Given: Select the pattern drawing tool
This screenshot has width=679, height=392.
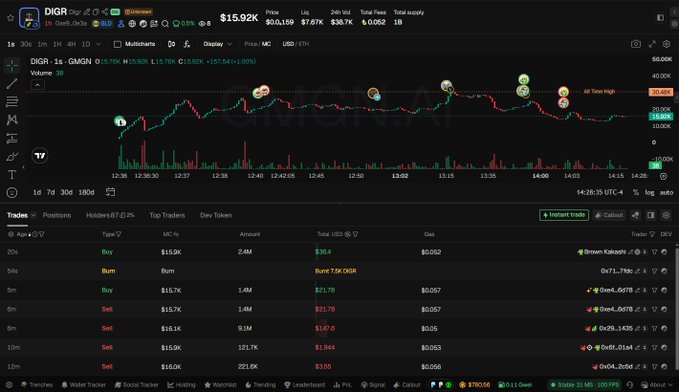Looking at the screenshot, I should [12, 120].
